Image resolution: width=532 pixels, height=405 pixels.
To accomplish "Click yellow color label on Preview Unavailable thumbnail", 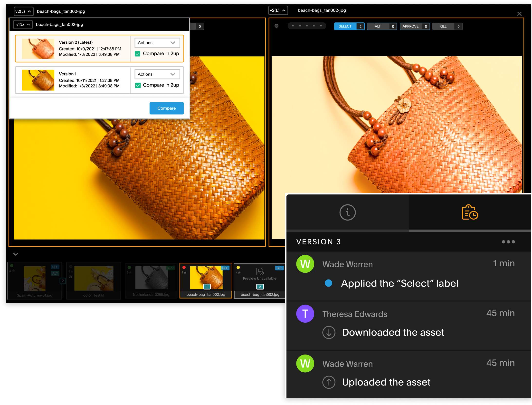I will [238, 267].
